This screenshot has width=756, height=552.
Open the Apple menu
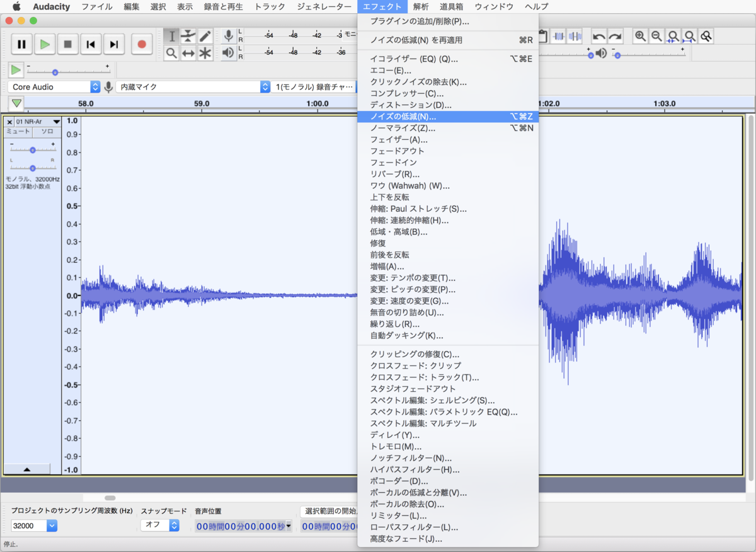16,7
